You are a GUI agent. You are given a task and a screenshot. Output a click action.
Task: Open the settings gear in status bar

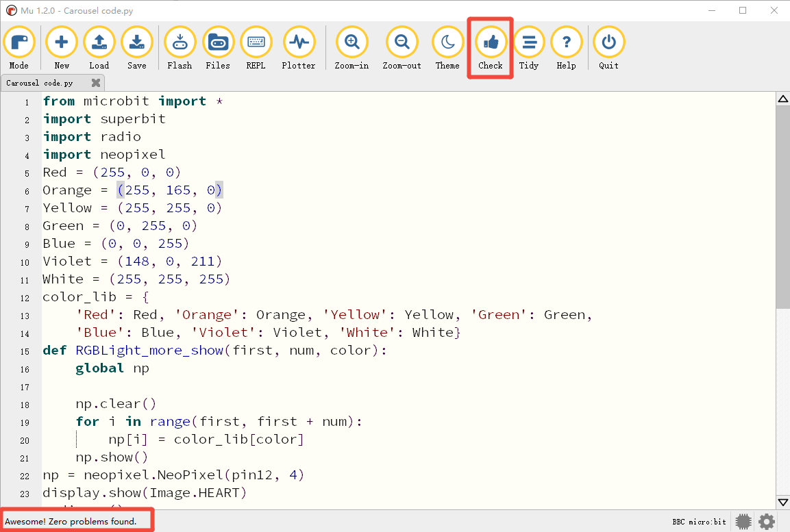[x=767, y=522]
